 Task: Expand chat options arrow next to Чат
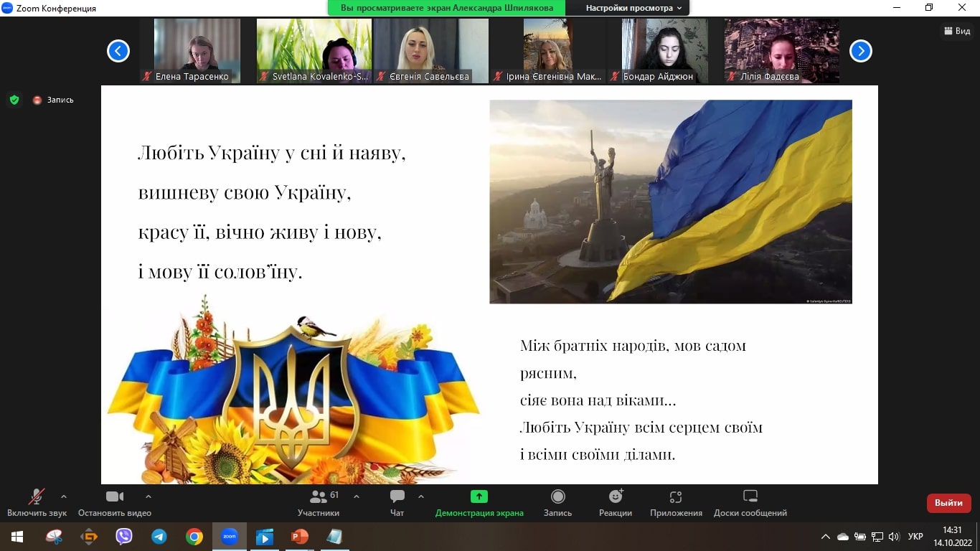pyautogui.click(x=421, y=496)
